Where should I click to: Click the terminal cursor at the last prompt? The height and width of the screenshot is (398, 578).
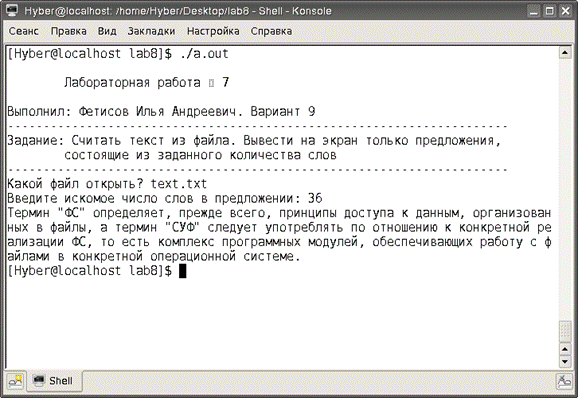(182, 271)
